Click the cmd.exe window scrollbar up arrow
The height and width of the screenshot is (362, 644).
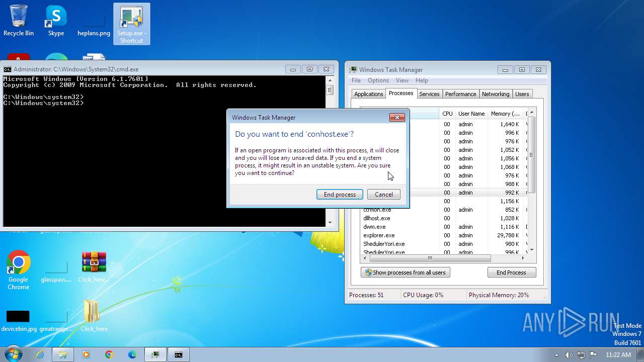pyautogui.click(x=330, y=80)
